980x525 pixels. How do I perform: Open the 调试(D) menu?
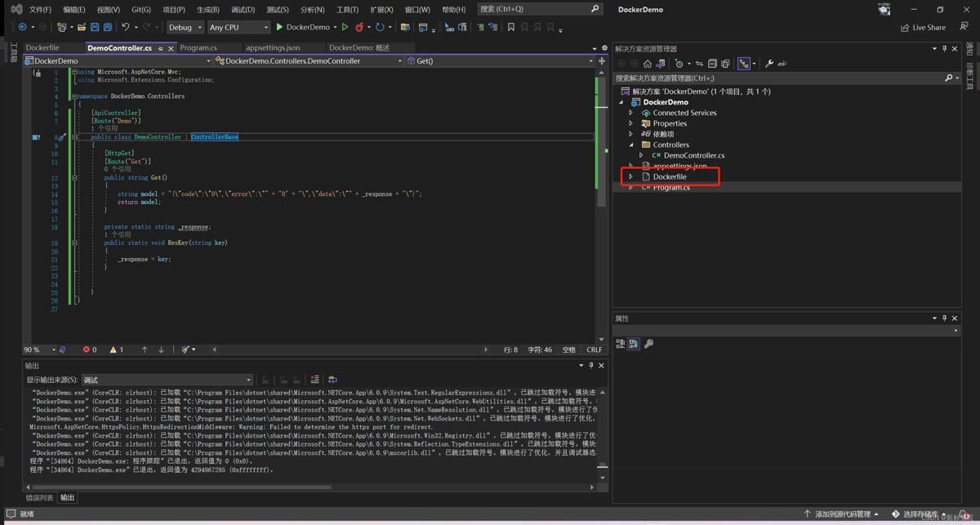click(x=243, y=10)
